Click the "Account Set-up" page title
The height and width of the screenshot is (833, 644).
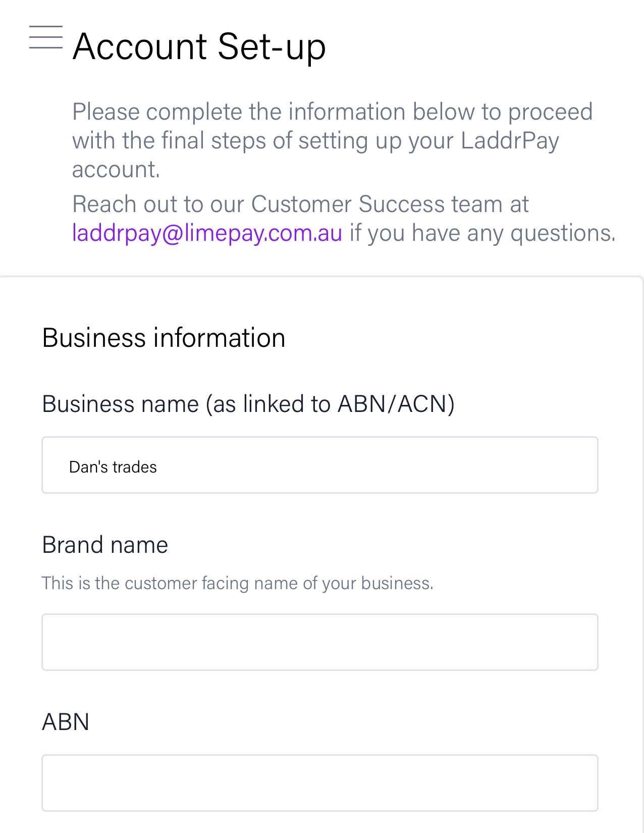pyautogui.click(x=199, y=46)
